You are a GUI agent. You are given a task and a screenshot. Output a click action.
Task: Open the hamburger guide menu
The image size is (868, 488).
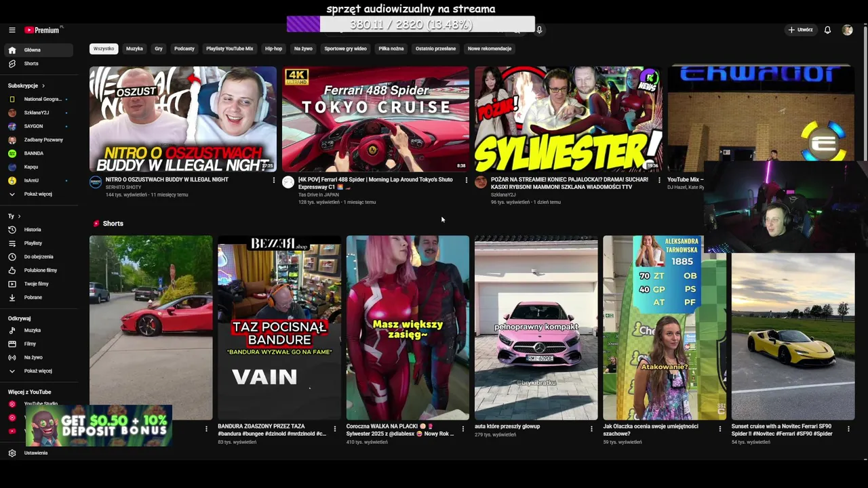(12, 30)
